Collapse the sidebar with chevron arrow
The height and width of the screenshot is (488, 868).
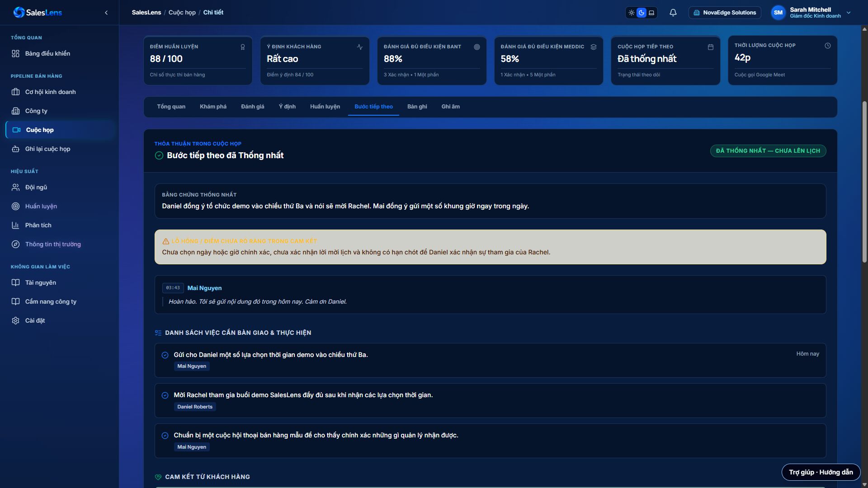(x=106, y=13)
